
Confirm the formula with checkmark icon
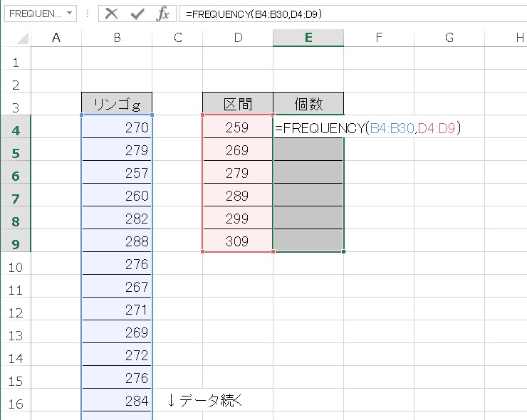tap(137, 14)
